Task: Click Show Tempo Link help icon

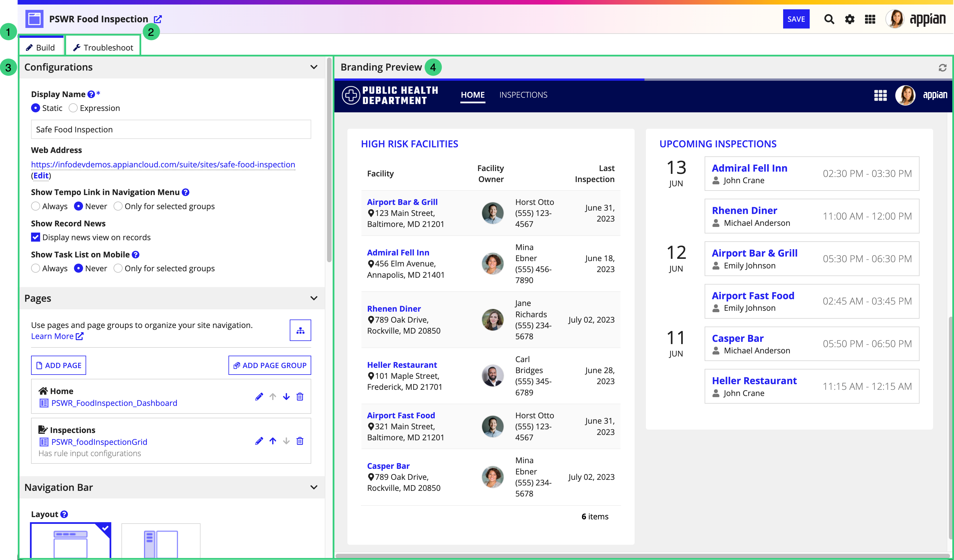Action: click(186, 192)
